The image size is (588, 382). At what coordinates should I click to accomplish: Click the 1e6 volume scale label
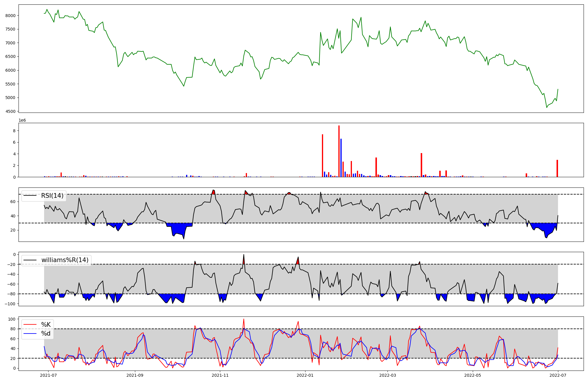[x=22, y=120]
